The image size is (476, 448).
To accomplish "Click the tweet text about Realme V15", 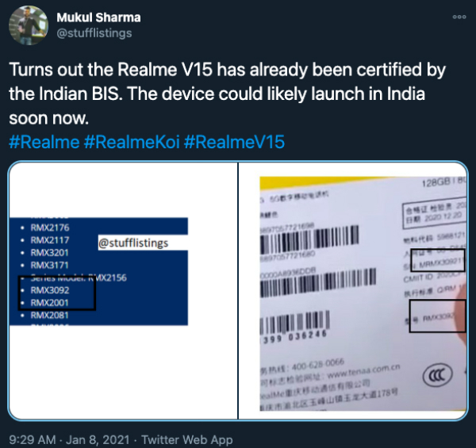I will click(227, 94).
